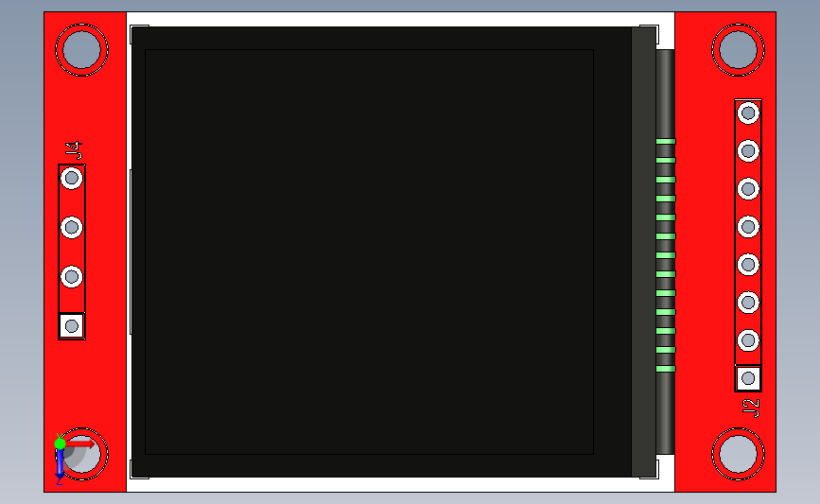
Task: Select the dark grey LCD bezel strip beside the flex cable
Action: point(644,252)
